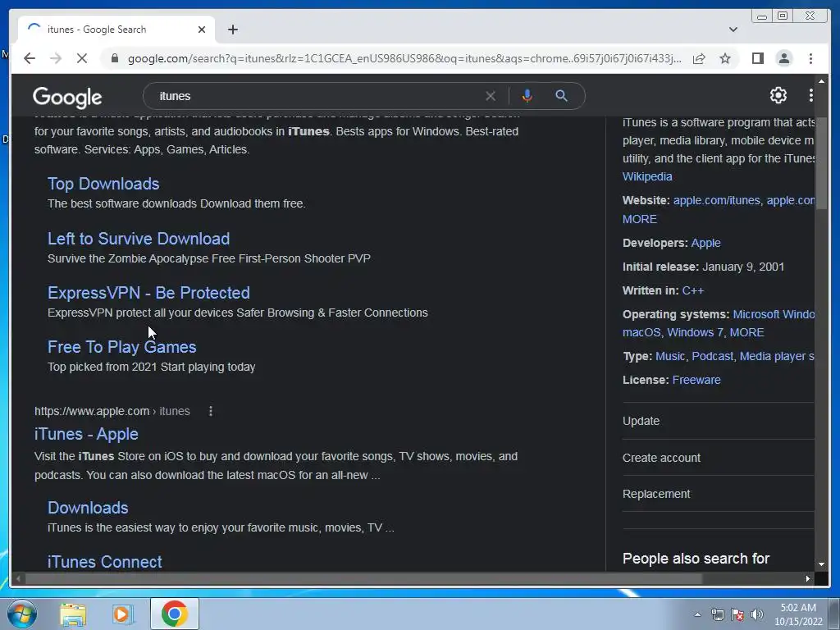Image resolution: width=840 pixels, height=630 pixels.
Task: Click the vertical scrollbar down arrow
Action: point(821,564)
